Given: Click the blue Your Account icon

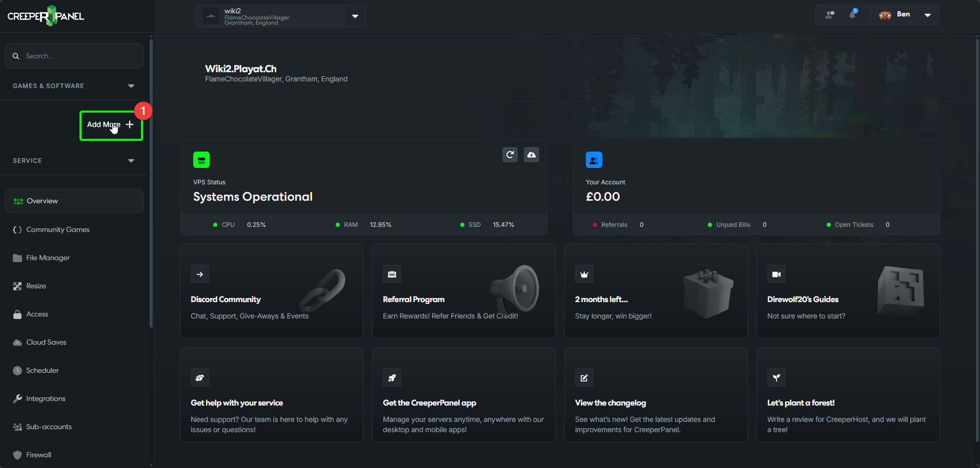Looking at the screenshot, I should (x=594, y=160).
